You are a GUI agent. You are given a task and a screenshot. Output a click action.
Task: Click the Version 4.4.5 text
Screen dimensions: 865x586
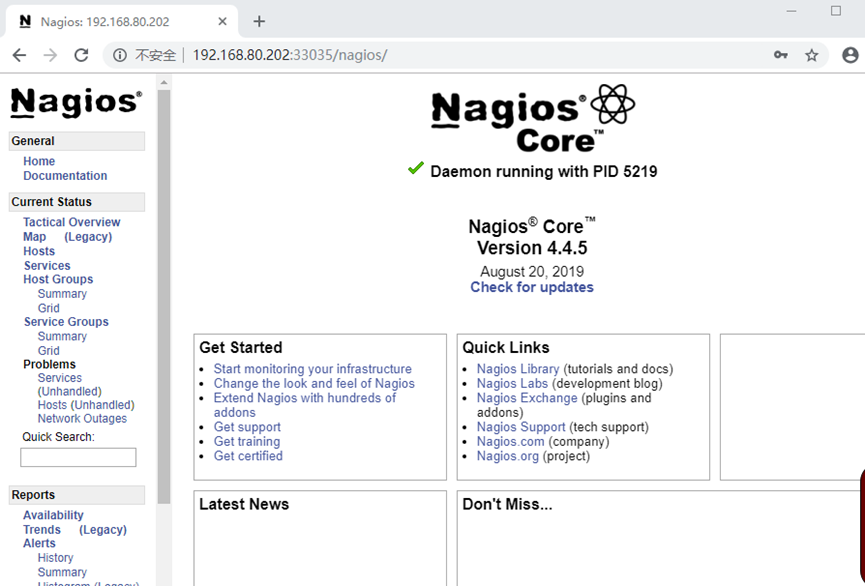coord(532,248)
